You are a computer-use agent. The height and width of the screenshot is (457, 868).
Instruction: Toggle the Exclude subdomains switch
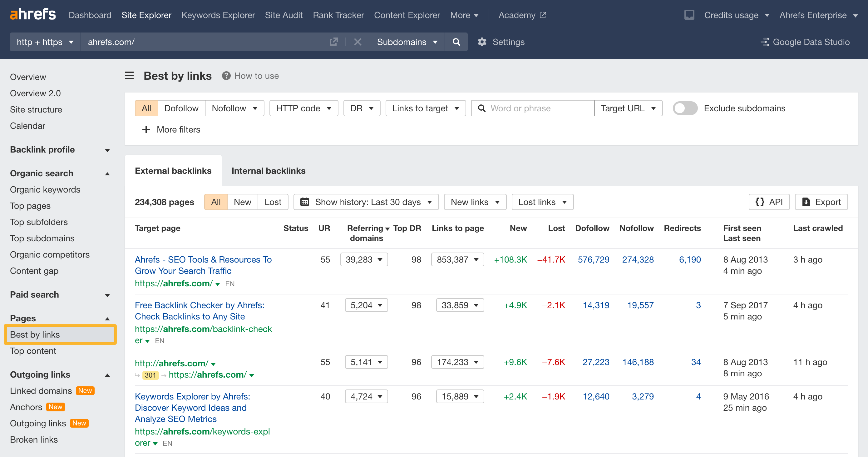tap(685, 108)
